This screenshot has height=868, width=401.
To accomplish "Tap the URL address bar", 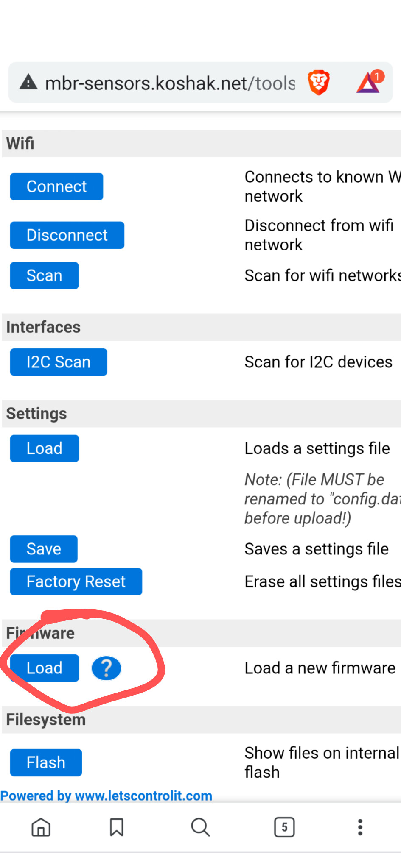I will click(170, 83).
